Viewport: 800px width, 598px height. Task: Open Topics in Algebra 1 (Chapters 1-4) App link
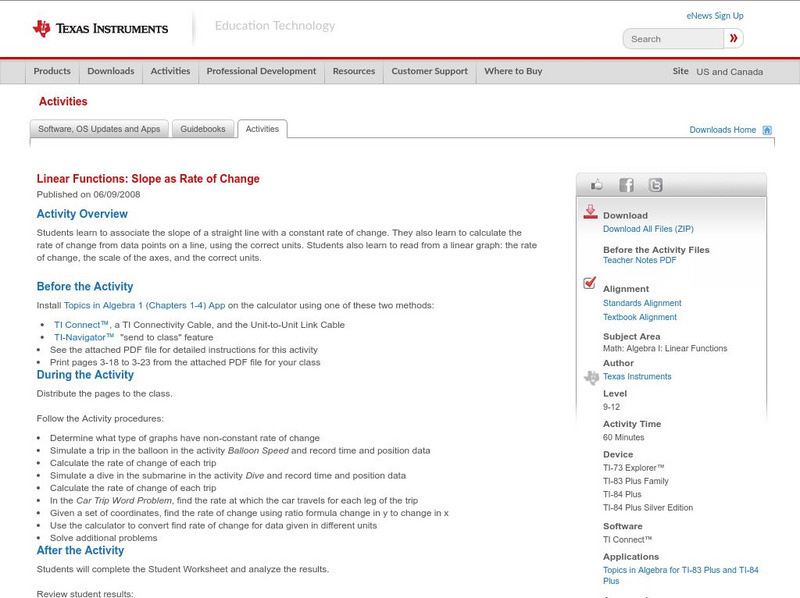tap(144, 306)
